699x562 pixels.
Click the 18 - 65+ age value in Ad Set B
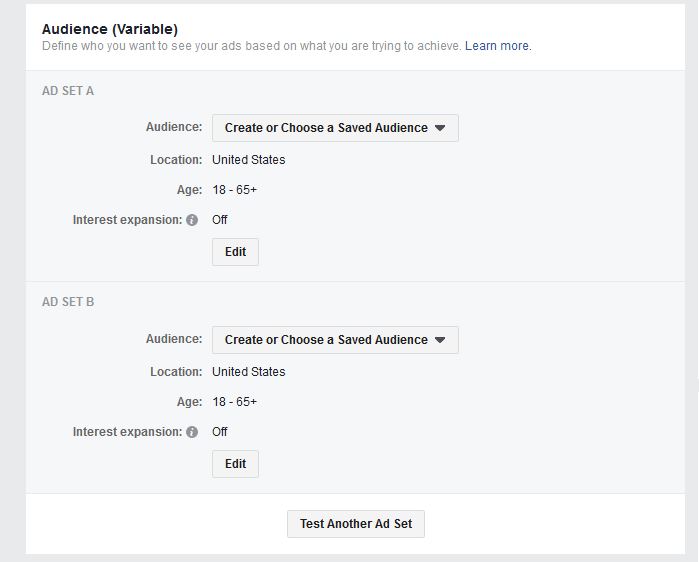coord(234,402)
